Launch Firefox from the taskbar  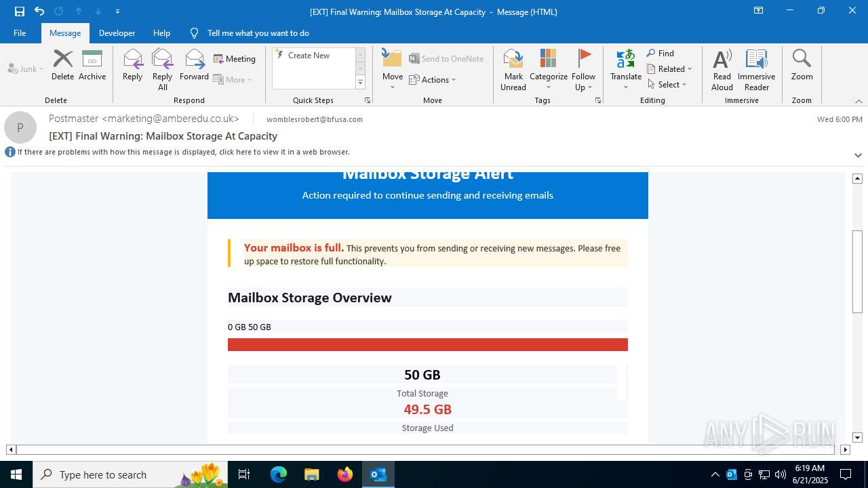(x=345, y=474)
